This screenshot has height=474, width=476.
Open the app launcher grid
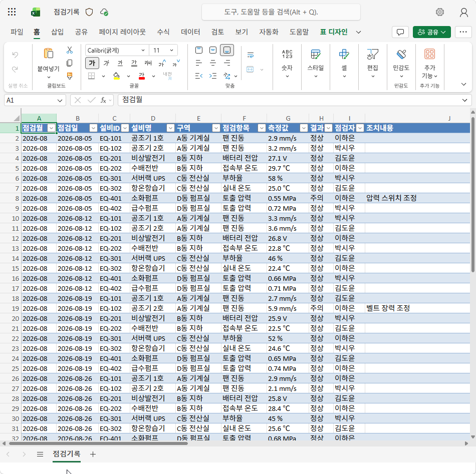tap(12, 12)
